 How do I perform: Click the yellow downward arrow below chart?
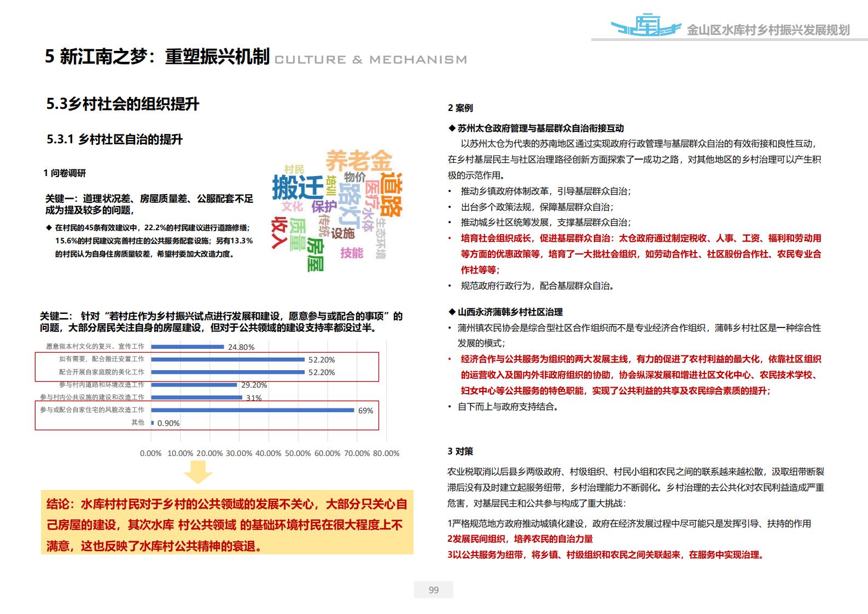[x=198, y=472]
